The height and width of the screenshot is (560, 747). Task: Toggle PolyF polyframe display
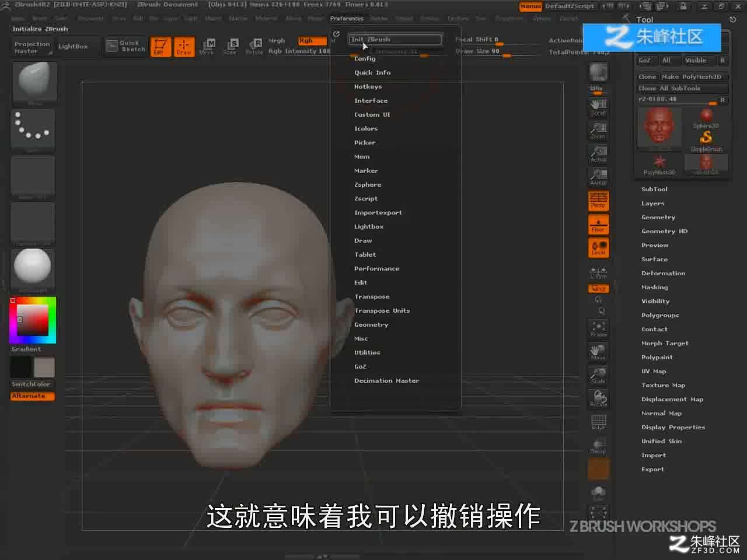point(598,422)
